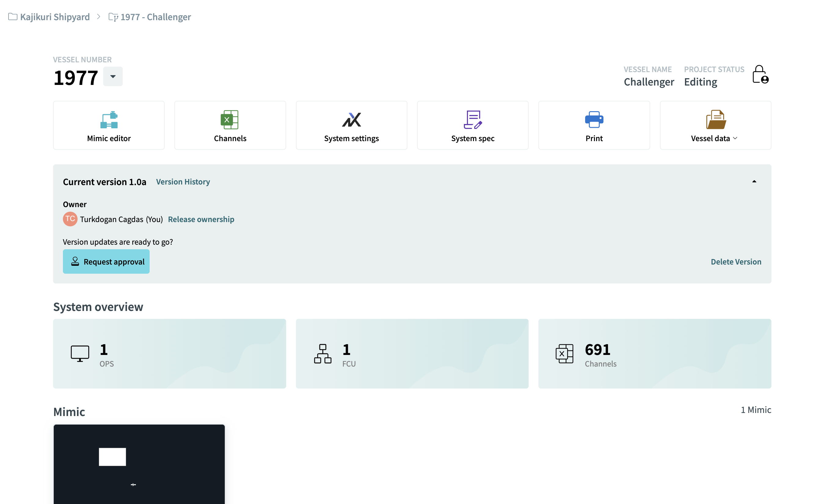Click the Channels count spreadsheet icon

click(564, 353)
